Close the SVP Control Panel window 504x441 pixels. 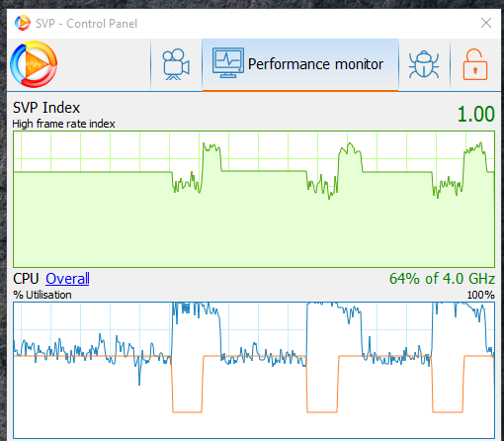tap(486, 23)
